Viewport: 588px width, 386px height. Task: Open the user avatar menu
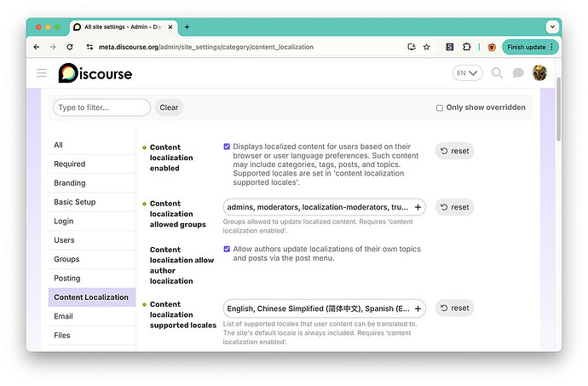click(x=540, y=73)
